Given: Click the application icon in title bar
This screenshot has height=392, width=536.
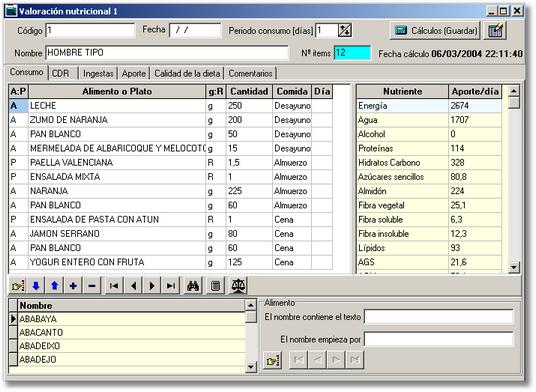Looking at the screenshot, I should (11, 11).
